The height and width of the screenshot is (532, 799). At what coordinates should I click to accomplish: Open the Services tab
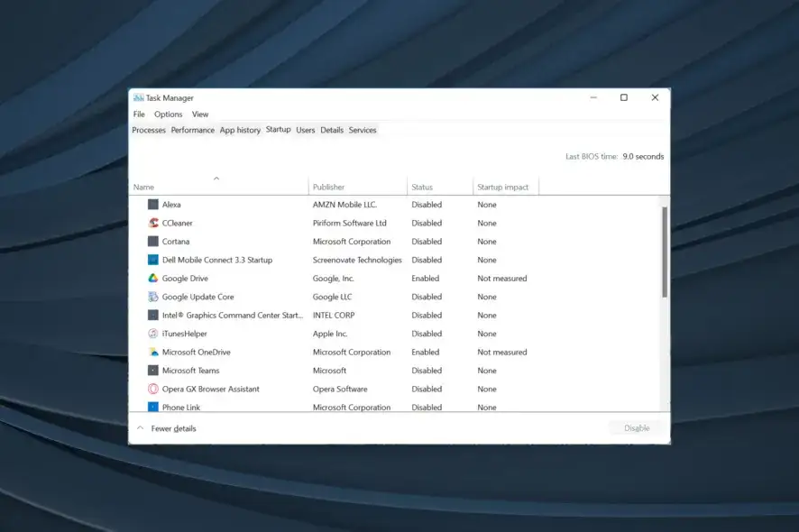(363, 130)
